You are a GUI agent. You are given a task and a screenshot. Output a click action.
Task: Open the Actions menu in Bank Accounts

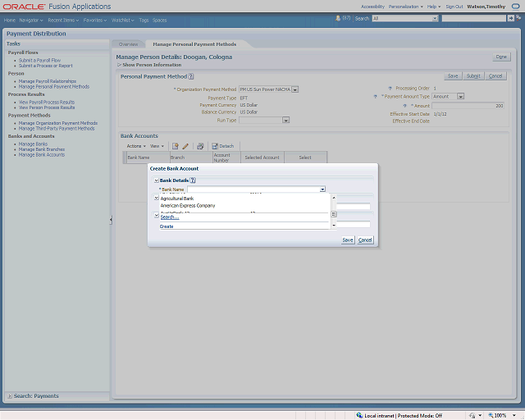pyautogui.click(x=136, y=146)
